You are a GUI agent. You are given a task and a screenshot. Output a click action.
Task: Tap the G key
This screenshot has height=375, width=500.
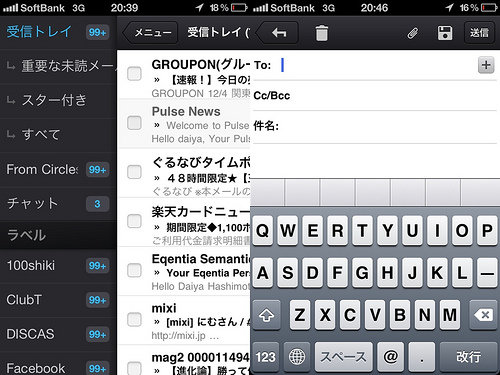(362, 273)
